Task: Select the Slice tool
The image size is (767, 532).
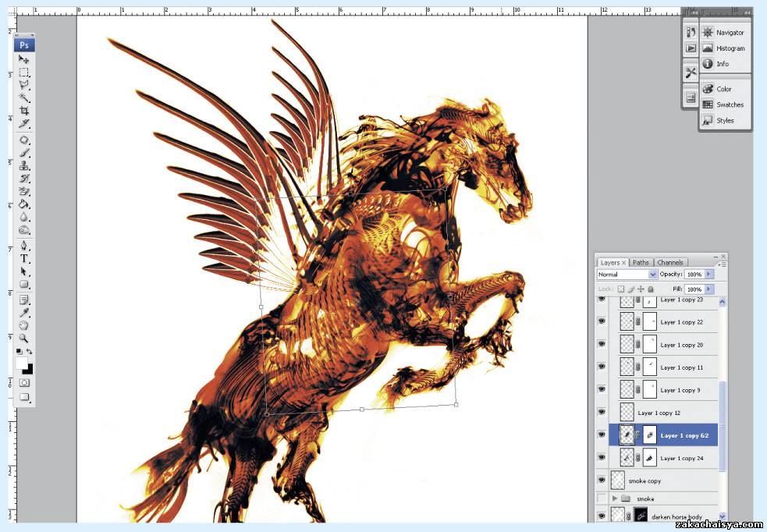Action: [x=23, y=123]
